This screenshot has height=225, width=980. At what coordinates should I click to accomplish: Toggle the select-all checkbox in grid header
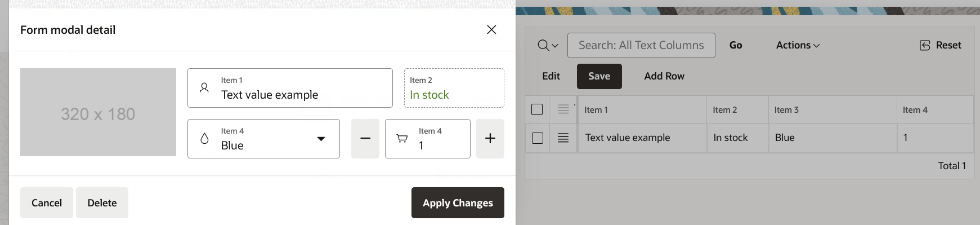tap(537, 109)
